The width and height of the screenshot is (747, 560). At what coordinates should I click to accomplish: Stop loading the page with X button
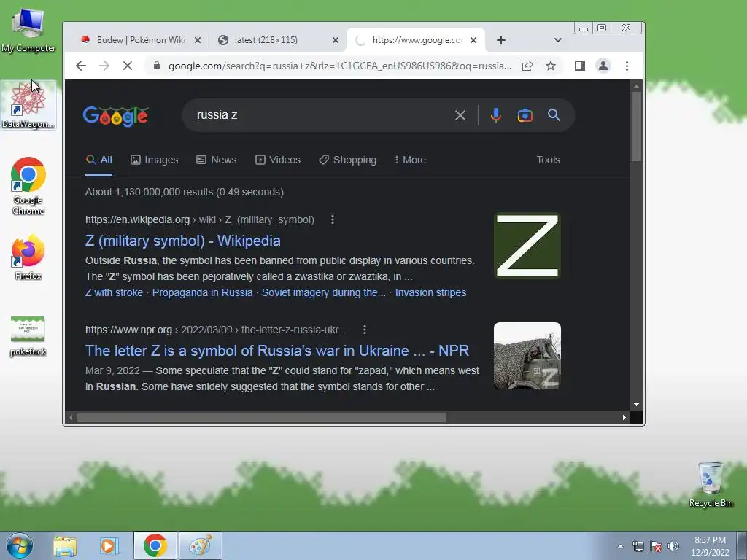[x=128, y=66]
